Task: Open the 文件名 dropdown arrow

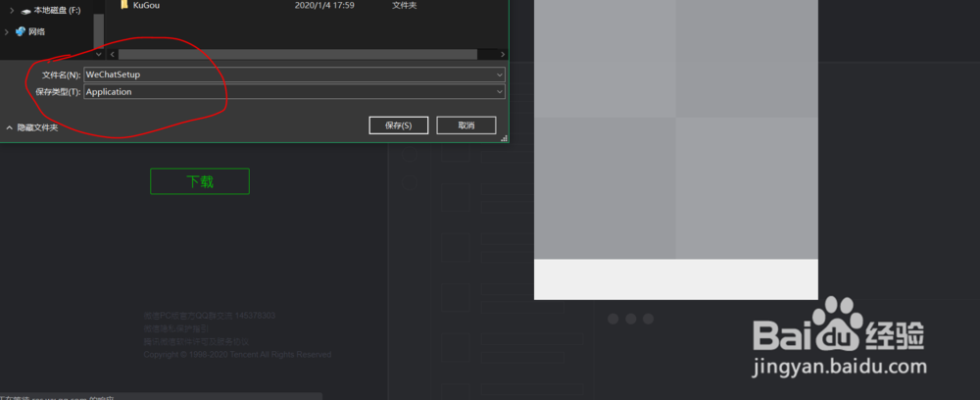Action: tap(500, 75)
